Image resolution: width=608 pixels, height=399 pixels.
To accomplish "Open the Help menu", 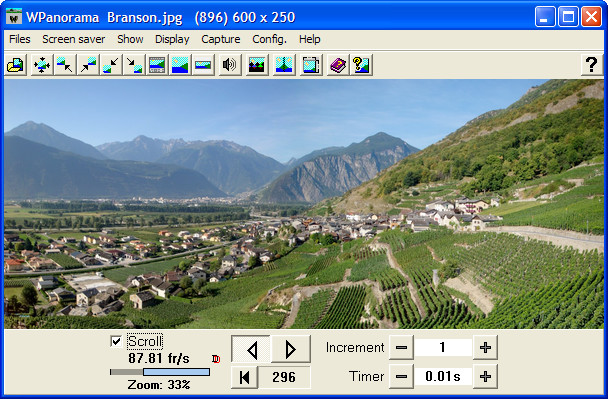I will [309, 39].
